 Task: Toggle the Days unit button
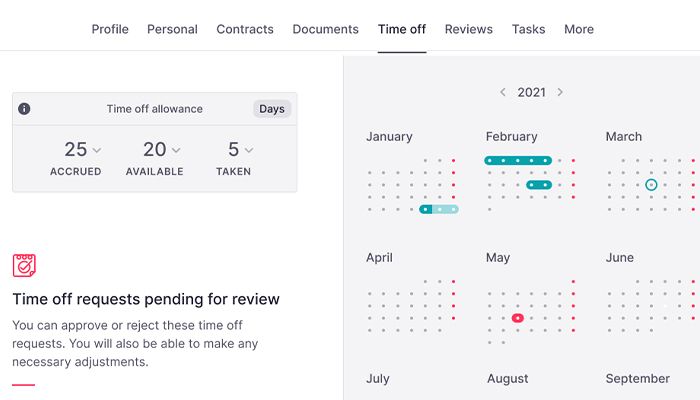click(271, 109)
